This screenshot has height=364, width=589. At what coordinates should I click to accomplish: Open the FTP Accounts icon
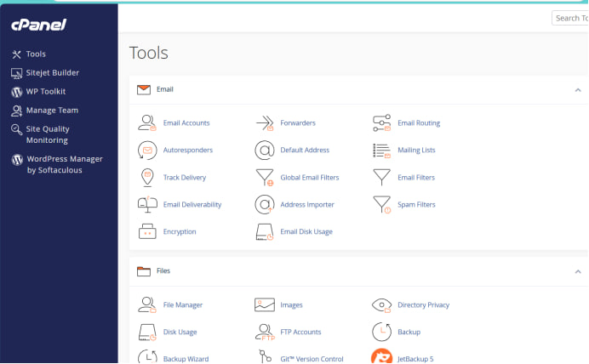tap(265, 332)
